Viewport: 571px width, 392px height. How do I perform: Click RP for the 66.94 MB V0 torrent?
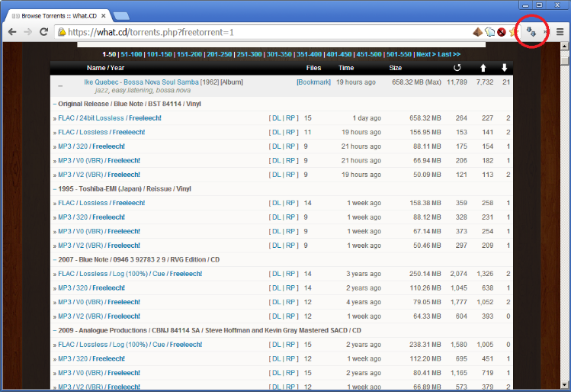[290, 161]
